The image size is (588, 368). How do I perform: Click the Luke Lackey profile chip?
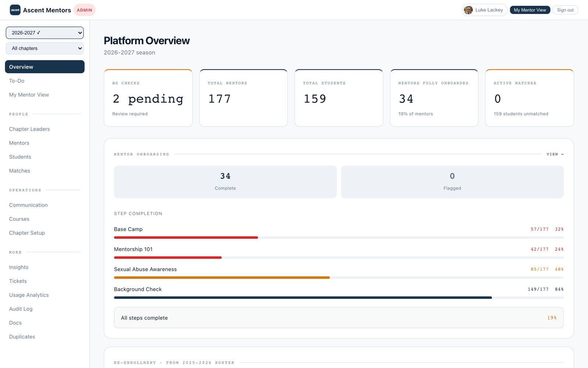484,10
